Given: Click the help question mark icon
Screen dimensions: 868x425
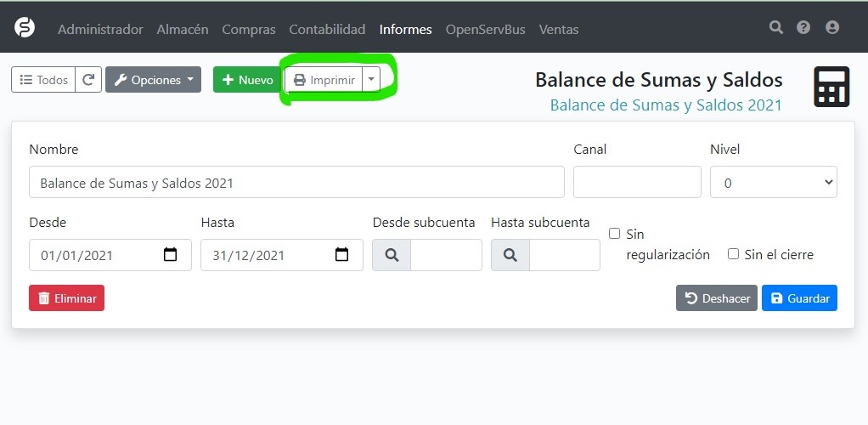Looking at the screenshot, I should coord(803,28).
